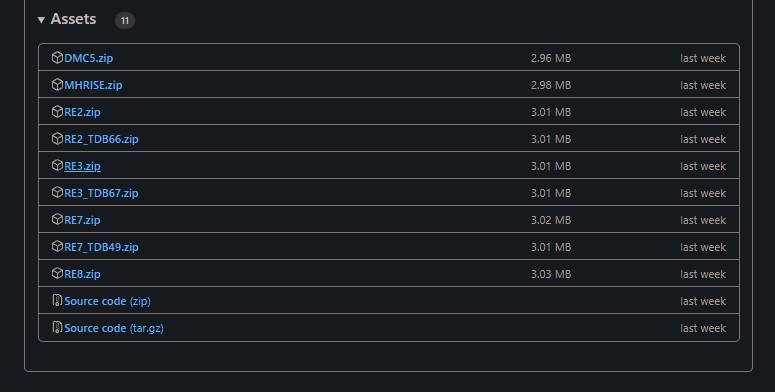Click the package icon next to MHRISE.zip

[57, 85]
